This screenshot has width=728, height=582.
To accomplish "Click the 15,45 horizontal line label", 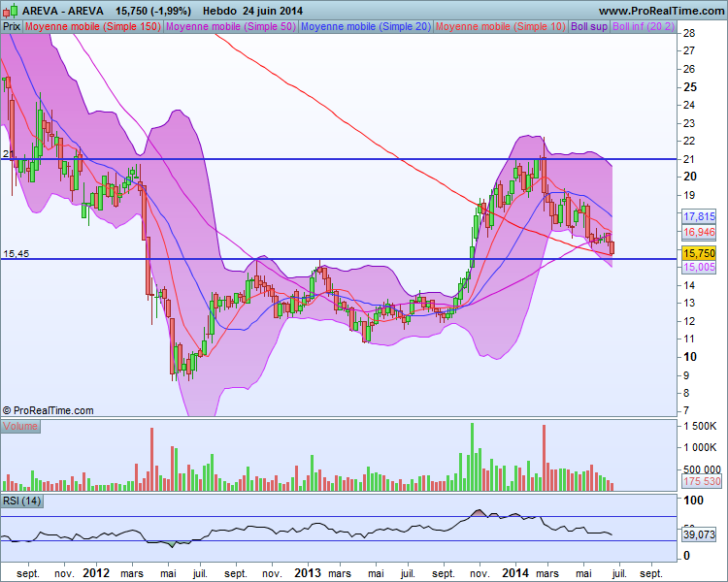I will pos(16,253).
